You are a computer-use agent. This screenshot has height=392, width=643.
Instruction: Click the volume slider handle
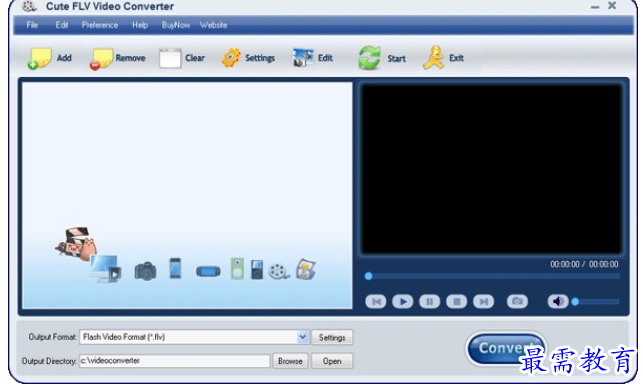pyautogui.click(x=575, y=302)
